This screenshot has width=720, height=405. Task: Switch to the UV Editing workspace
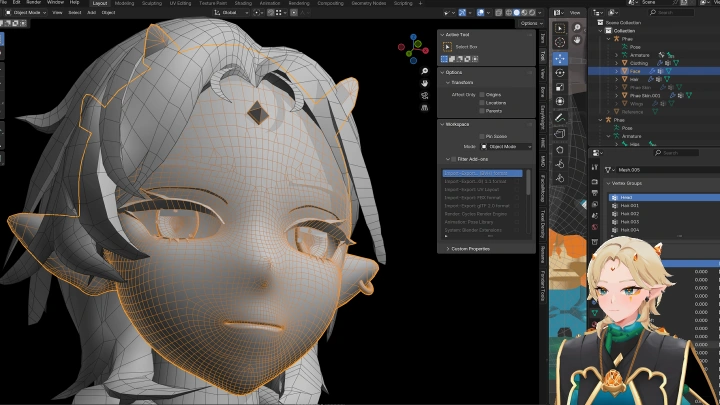[180, 3]
